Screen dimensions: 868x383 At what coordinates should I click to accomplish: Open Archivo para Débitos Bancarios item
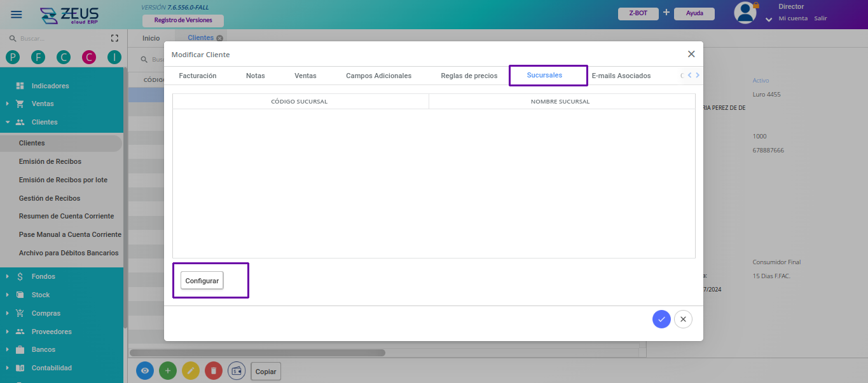(69, 253)
